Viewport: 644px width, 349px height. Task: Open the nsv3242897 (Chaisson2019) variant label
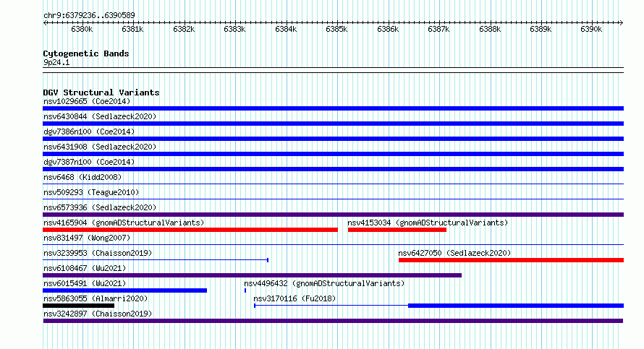click(x=98, y=314)
